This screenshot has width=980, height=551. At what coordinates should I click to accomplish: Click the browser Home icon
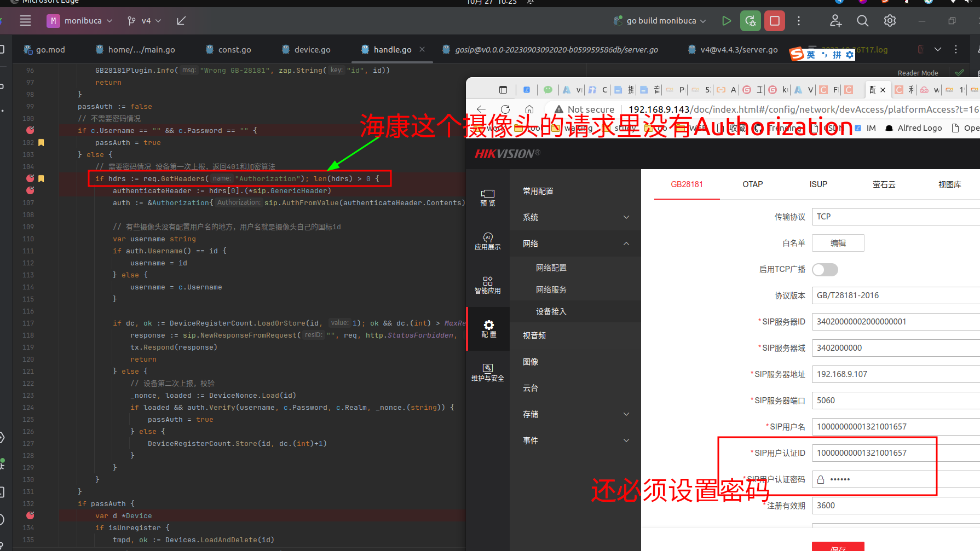tap(529, 109)
